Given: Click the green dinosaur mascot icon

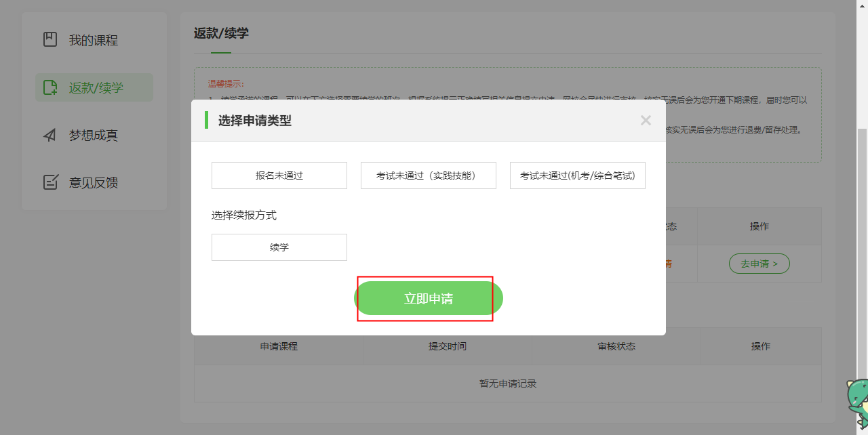Looking at the screenshot, I should 857,402.
